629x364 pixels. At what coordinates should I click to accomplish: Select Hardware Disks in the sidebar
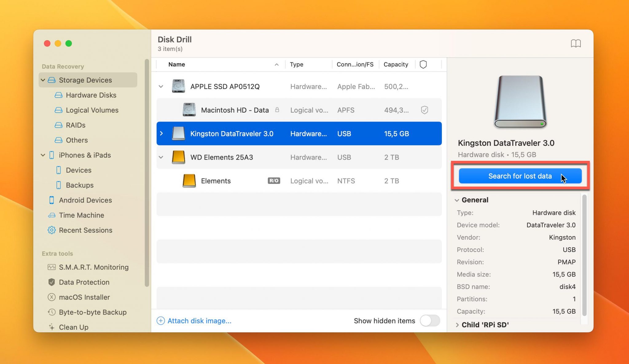pos(91,95)
